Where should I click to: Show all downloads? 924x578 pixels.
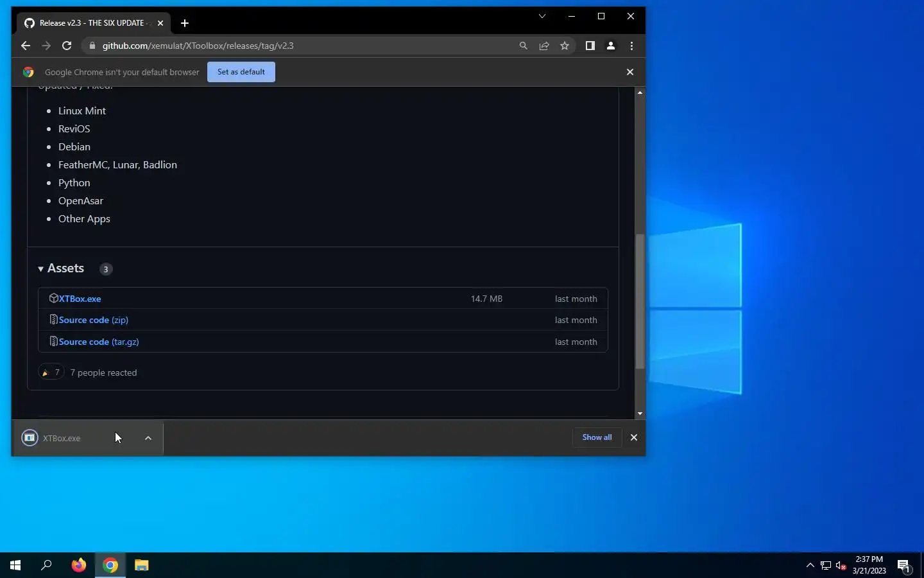click(597, 437)
